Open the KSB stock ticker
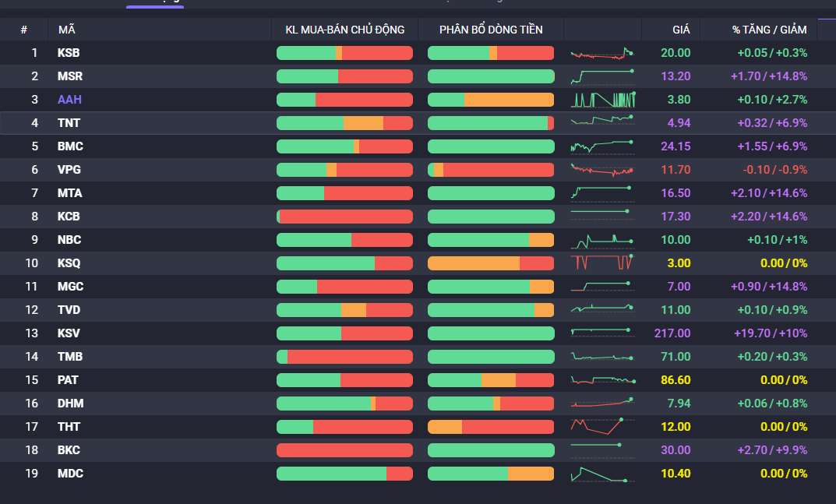The height and width of the screenshot is (504, 836). (x=69, y=53)
